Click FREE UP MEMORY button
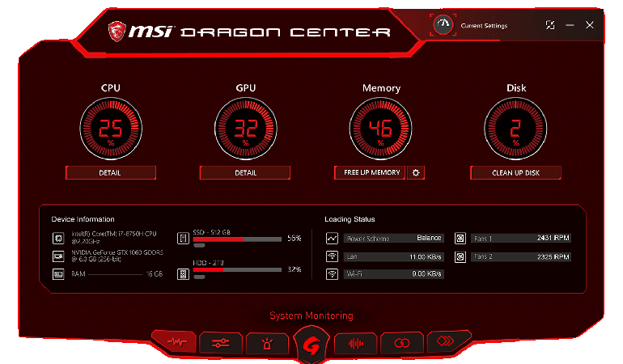623x364 pixels. tap(370, 172)
